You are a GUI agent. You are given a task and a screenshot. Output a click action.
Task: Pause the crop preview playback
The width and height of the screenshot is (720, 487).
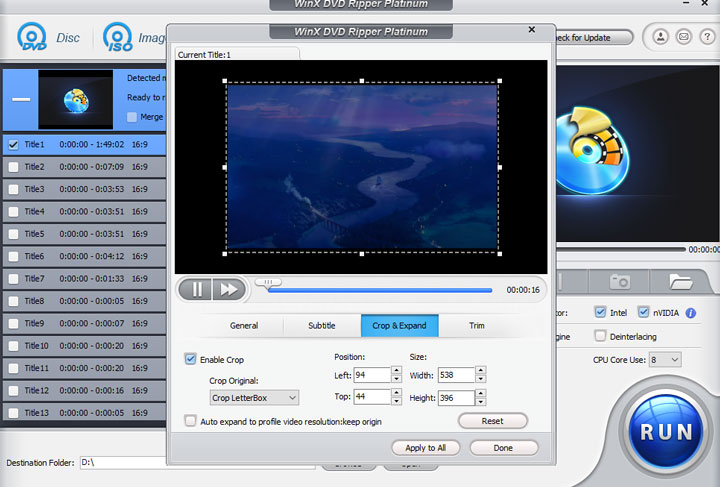pos(197,290)
